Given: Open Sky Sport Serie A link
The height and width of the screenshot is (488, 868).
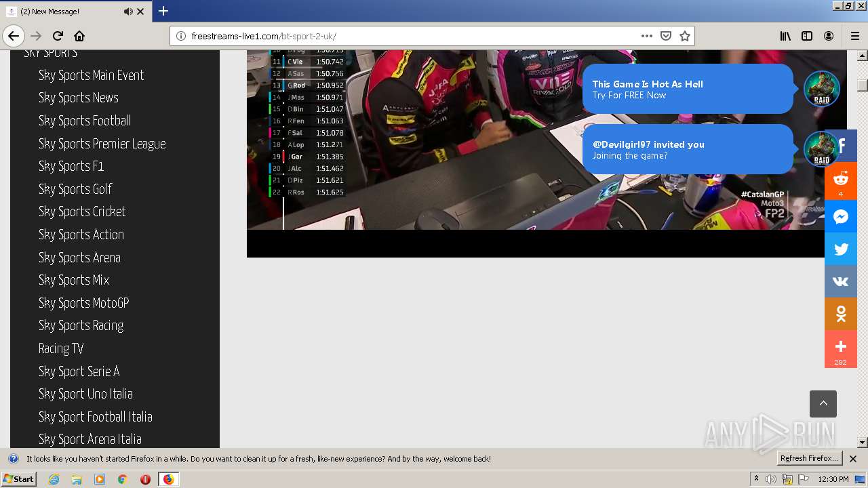Looking at the screenshot, I should click(79, 371).
